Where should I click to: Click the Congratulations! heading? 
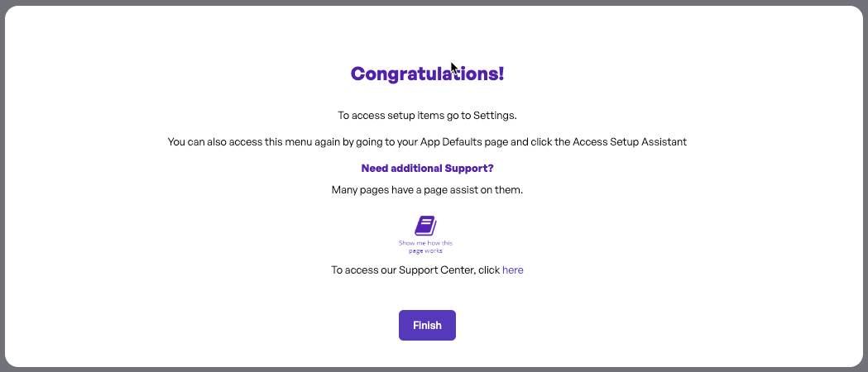tap(427, 74)
